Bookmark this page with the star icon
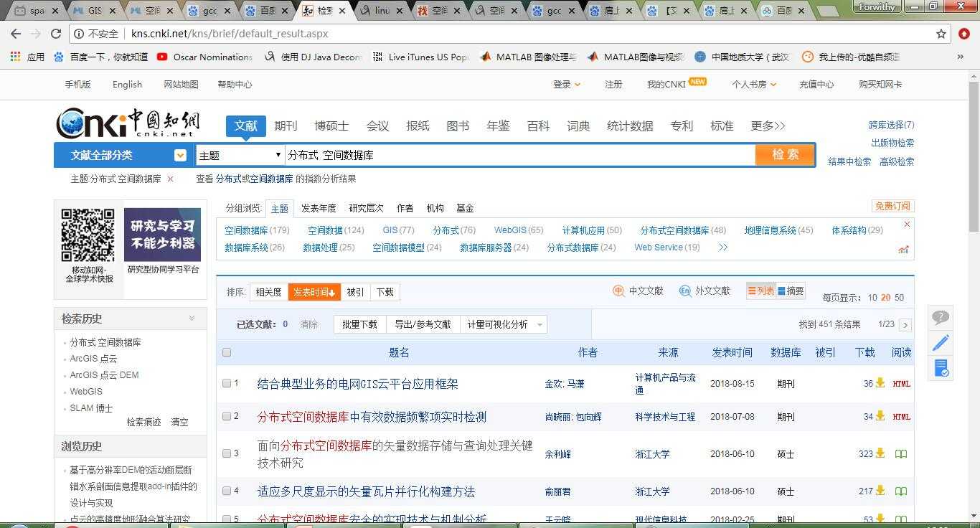The height and width of the screenshot is (528, 980). tap(941, 34)
